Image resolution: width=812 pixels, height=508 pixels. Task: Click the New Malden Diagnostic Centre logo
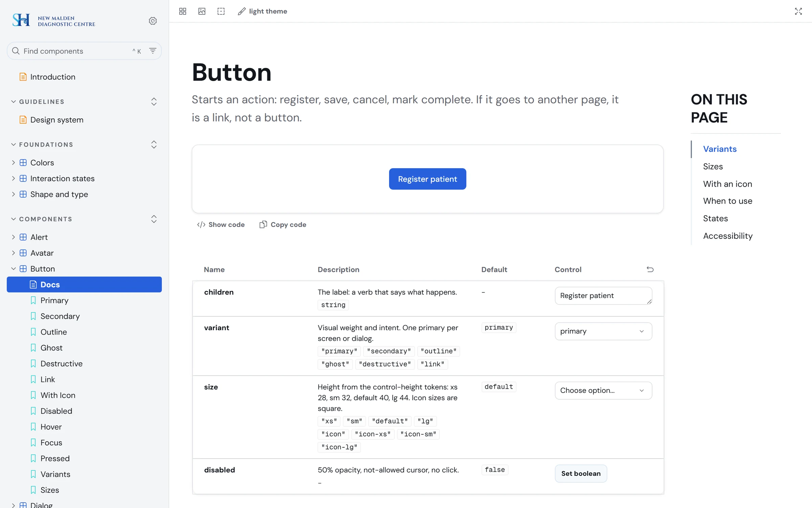[x=54, y=21]
